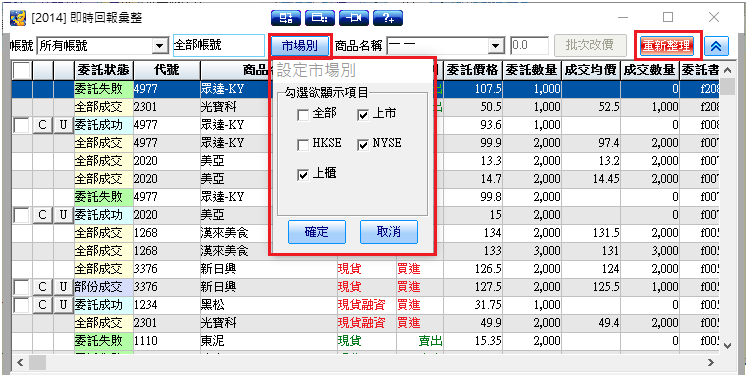Click the application logo icon beside [2014]
The height and width of the screenshot is (376, 747).
18,18
